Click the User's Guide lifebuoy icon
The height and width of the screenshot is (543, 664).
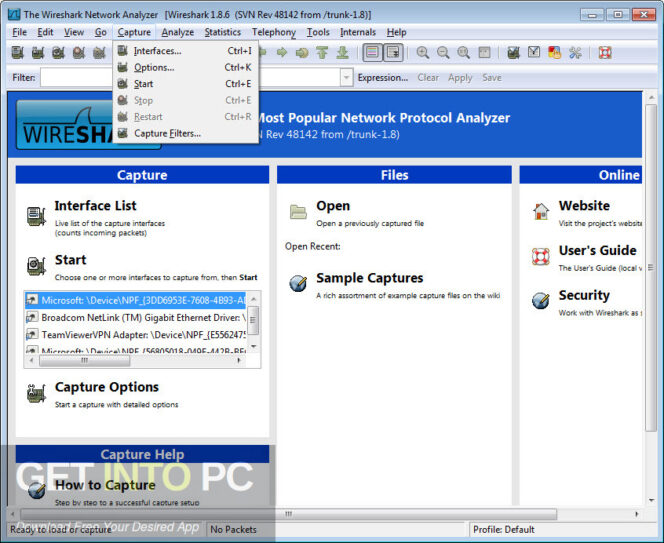(541, 256)
